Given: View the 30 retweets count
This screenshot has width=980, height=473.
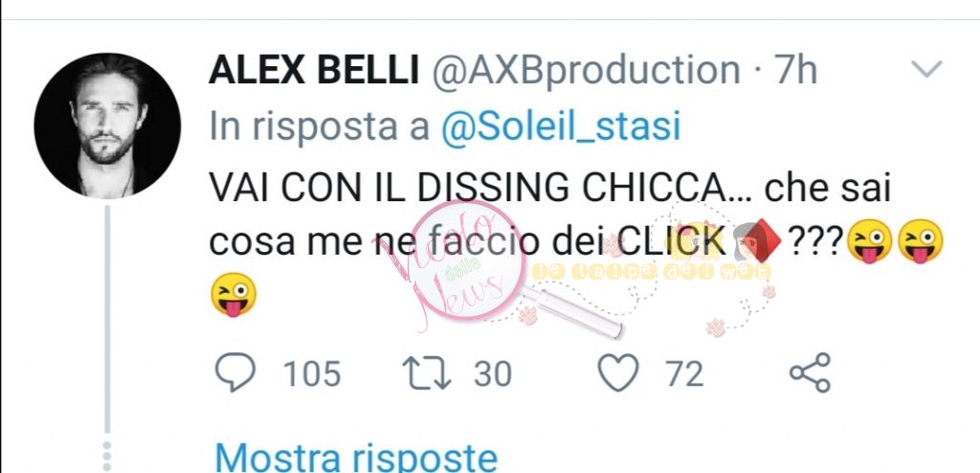Looking at the screenshot, I should pyautogui.click(x=493, y=374).
